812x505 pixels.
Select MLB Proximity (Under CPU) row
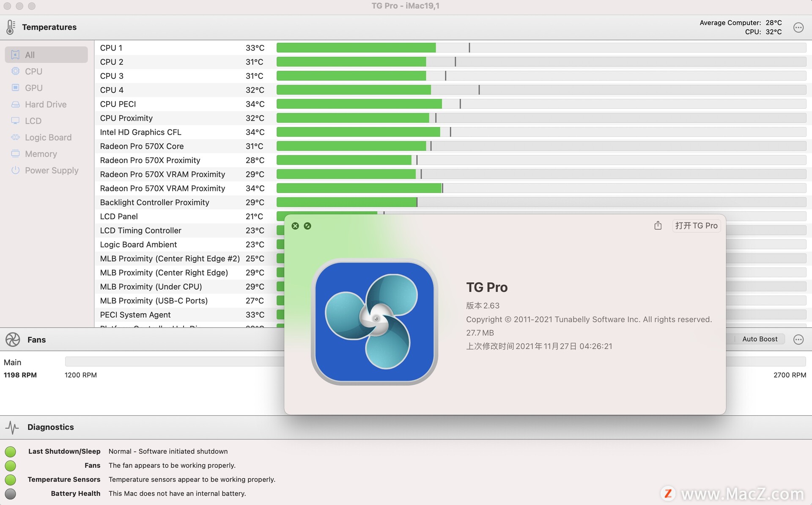click(x=189, y=287)
